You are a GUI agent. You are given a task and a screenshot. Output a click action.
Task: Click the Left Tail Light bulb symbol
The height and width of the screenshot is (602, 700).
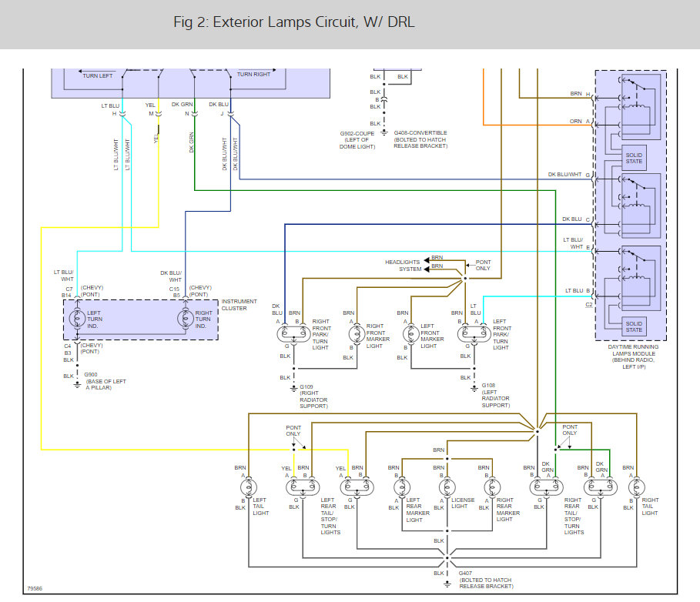[x=249, y=487]
